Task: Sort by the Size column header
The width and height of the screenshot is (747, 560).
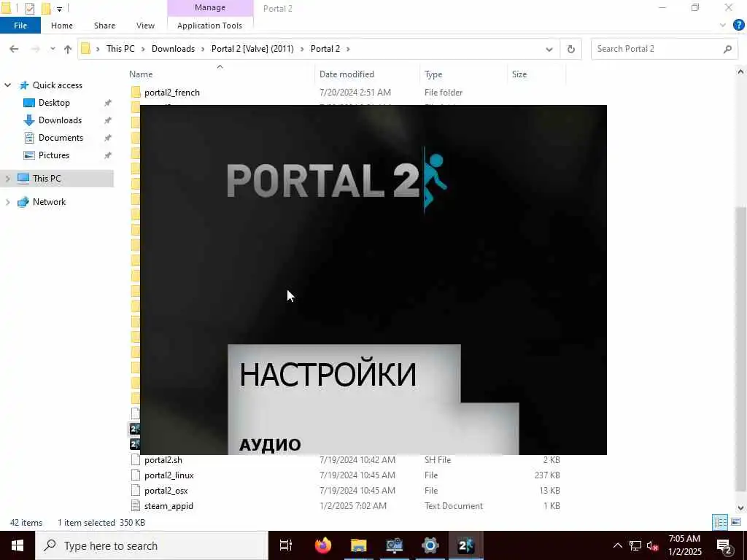Action: click(x=519, y=74)
